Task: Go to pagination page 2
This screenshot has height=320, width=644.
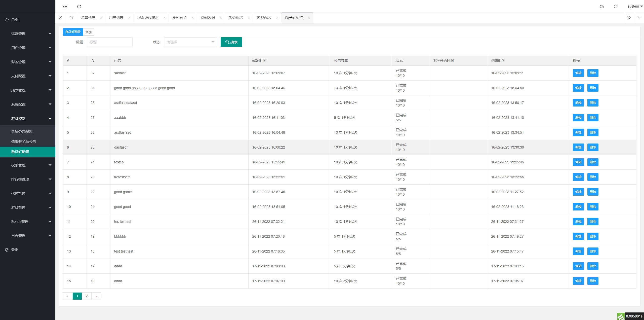Action: point(87,296)
